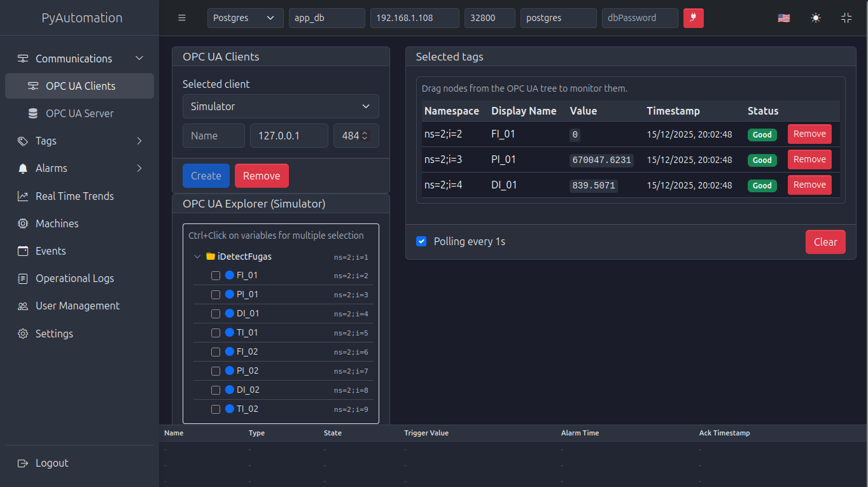Click Remove under OPC UA Clients
868x487 pixels.
point(262,176)
